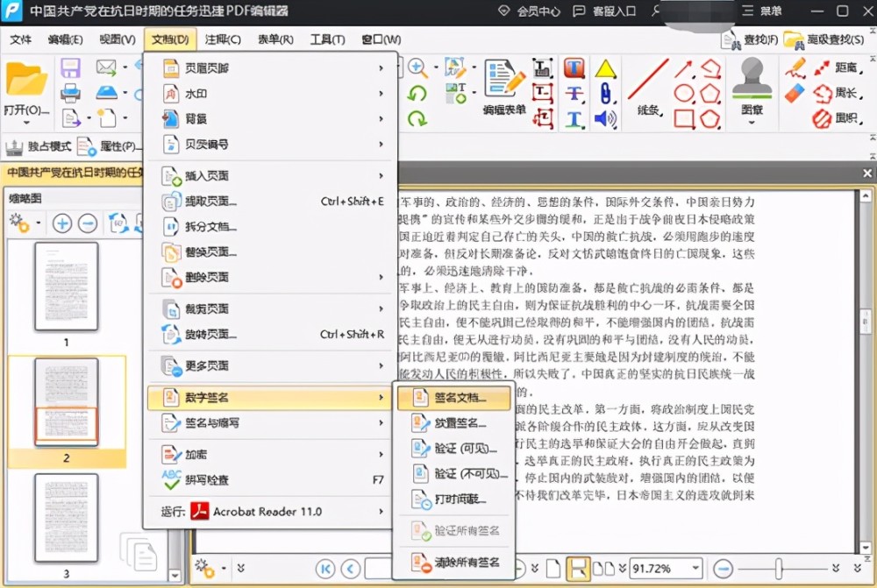The image size is (877, 588).
Task: Open the 91.72% zoom level dropdown
Action: [x=695, y=569]
